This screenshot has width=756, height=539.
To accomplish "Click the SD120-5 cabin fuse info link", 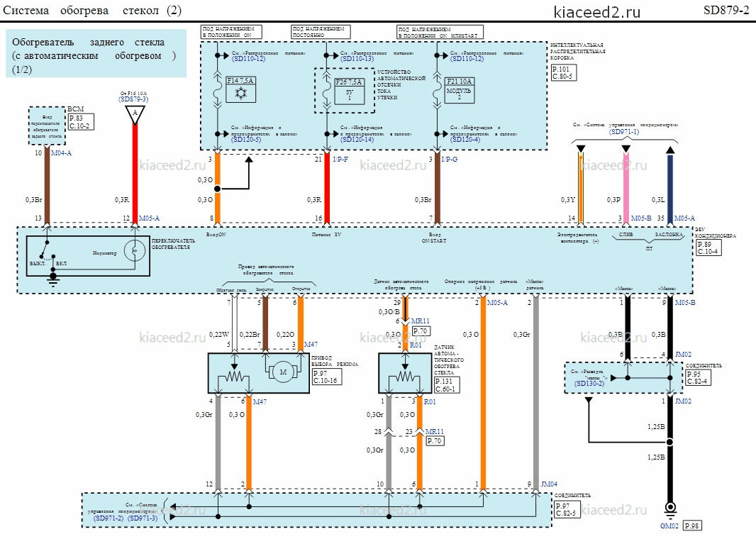I will point(246,139).
